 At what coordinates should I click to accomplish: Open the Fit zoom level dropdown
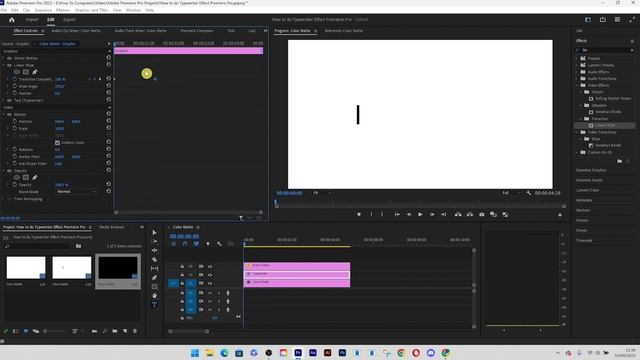322,193
